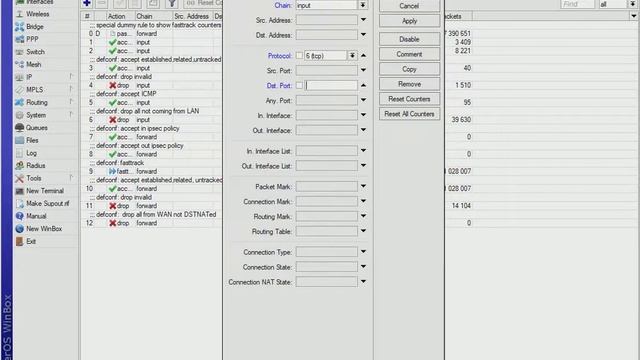Sort by the Chain column header

pyautogui.click(x=153, y=16)
